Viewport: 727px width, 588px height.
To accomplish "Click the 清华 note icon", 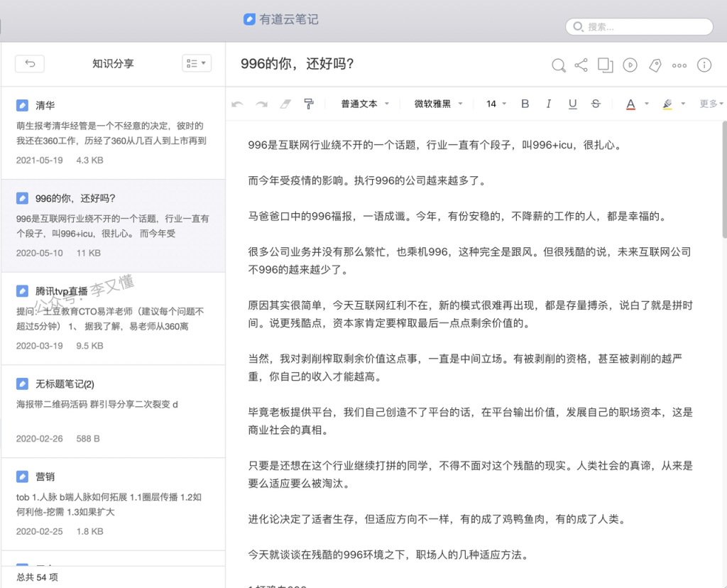I will tap(22, 105).
